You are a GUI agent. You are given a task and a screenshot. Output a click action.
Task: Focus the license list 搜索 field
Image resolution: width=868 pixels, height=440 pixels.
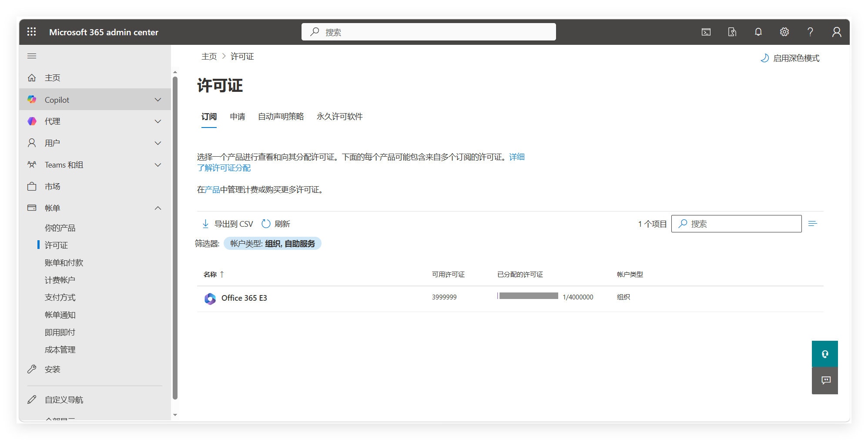[x=736, y=224]
